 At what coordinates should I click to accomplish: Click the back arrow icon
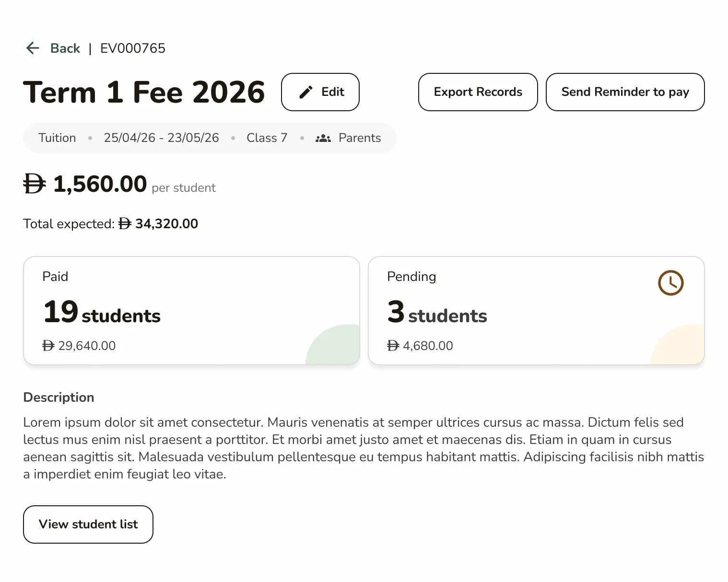[x=33, y=48]
